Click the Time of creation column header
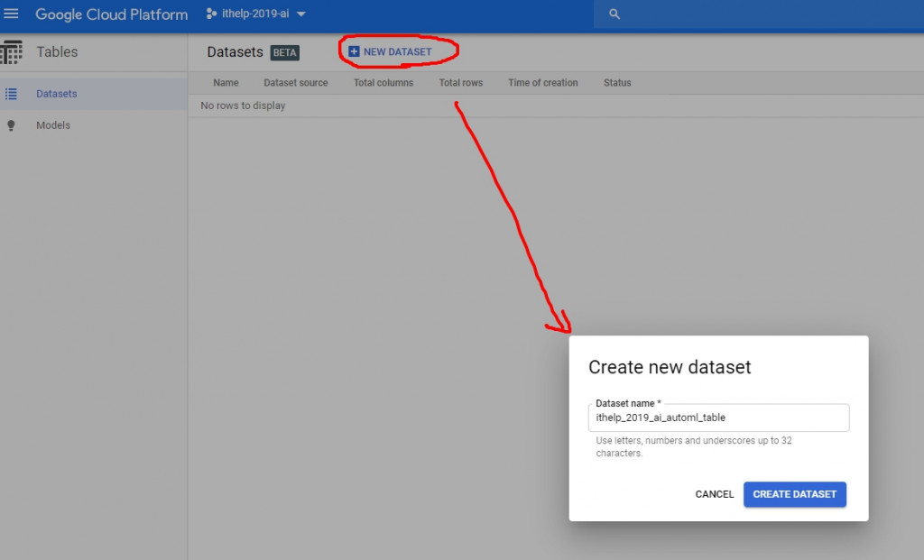The width and height of the screenshot is (924, 560). tap(542, 83)
